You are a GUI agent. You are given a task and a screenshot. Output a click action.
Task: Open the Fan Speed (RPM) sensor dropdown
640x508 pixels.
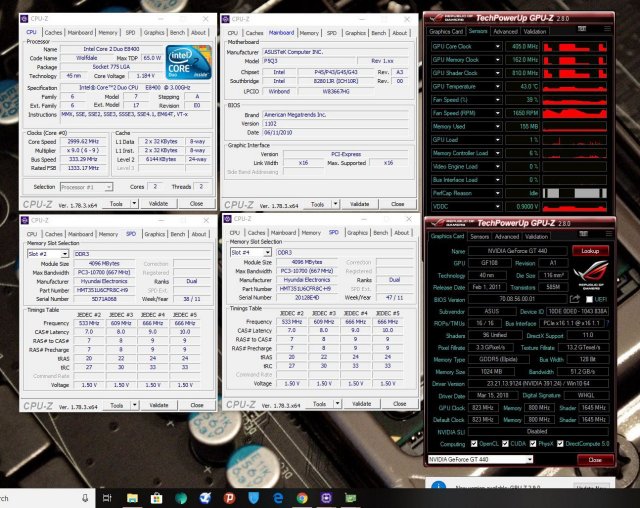pyautogui.click(x=498, y=113)
